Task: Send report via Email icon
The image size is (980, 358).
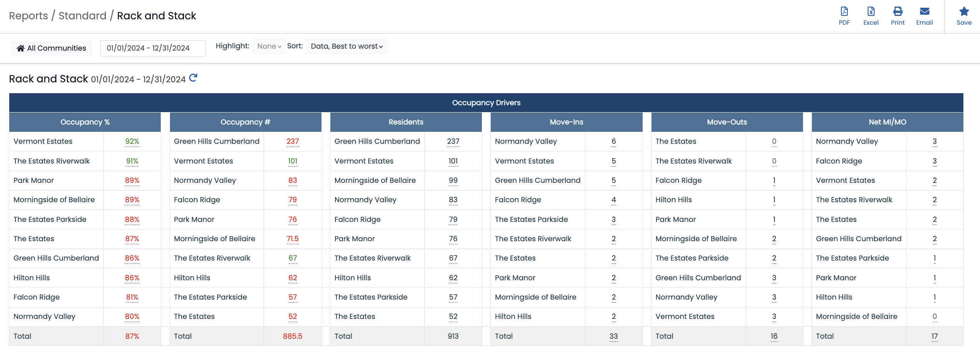Action: tap(924, 16)
